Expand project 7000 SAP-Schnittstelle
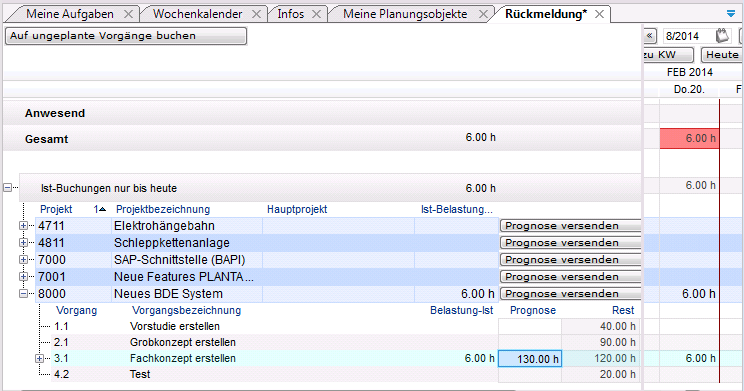The image size is (744, 391). tap(23, 260)
